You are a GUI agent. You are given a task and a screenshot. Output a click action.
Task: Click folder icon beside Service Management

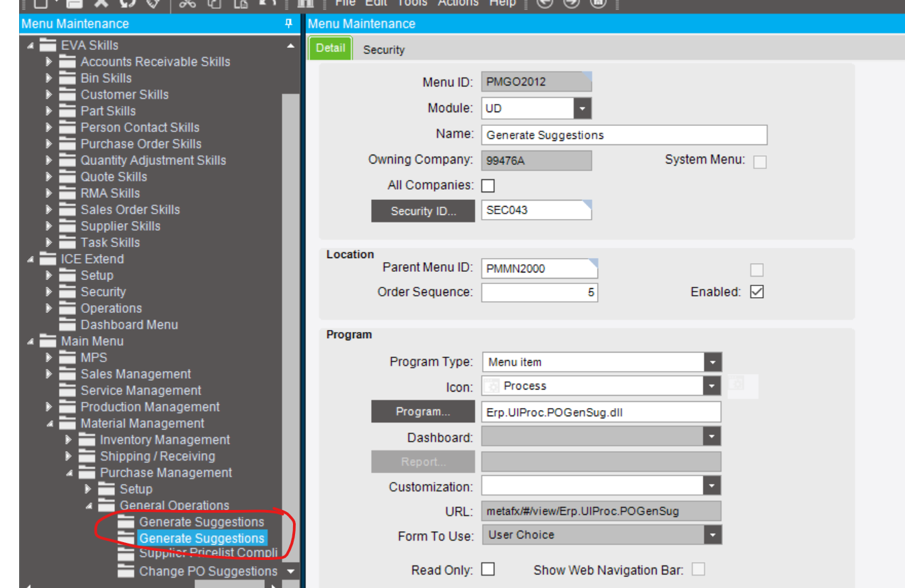(x=67, y=390)
